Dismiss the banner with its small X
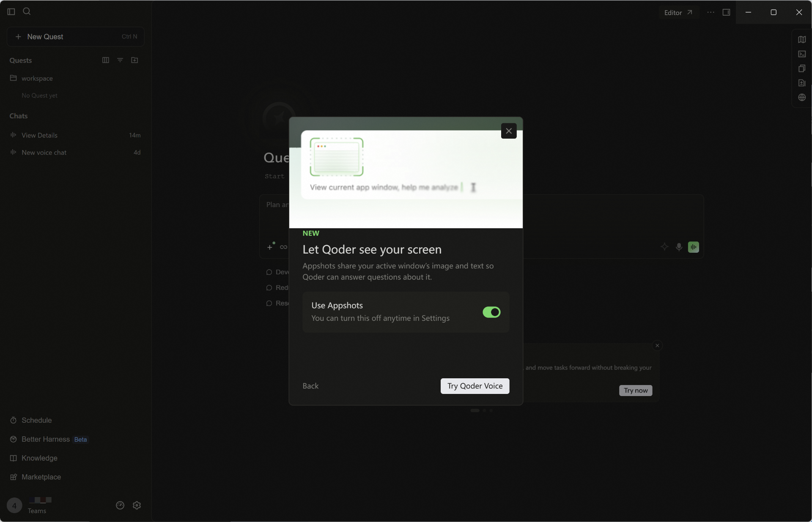This screenshot has height=522, width=812. pyautogui.click(x=657, y=345)
